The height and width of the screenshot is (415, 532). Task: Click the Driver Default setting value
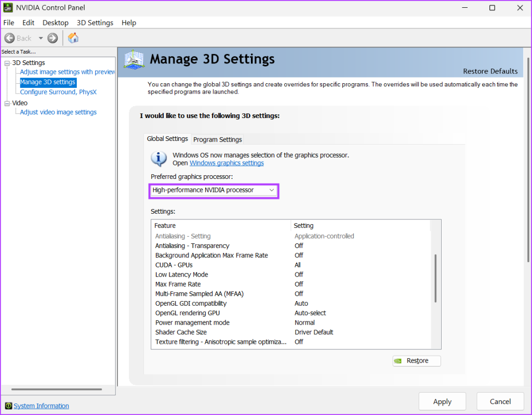(314, 332)
